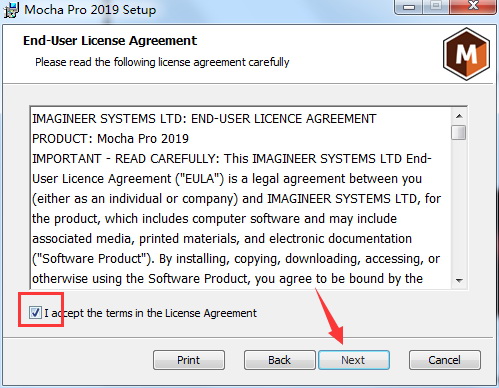Click the installer icon in the title bar
Image resolution: width=499 pixels, height=388 pixels.
point(11,9)
